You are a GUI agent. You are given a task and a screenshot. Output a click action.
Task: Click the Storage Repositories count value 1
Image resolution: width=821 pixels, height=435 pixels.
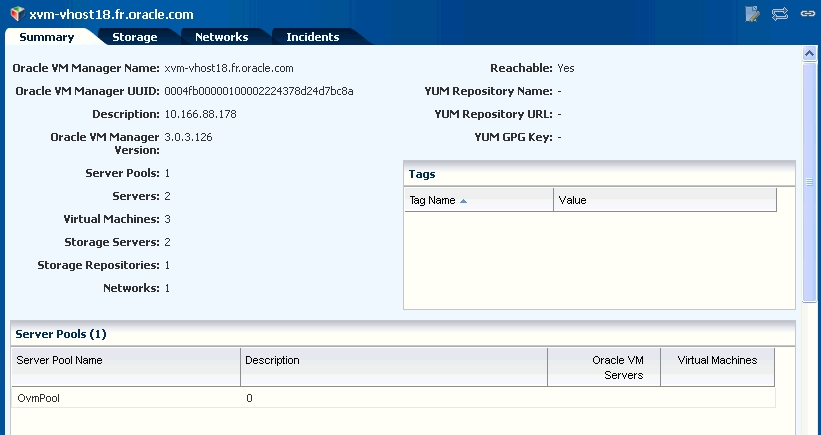pos(168,265)
